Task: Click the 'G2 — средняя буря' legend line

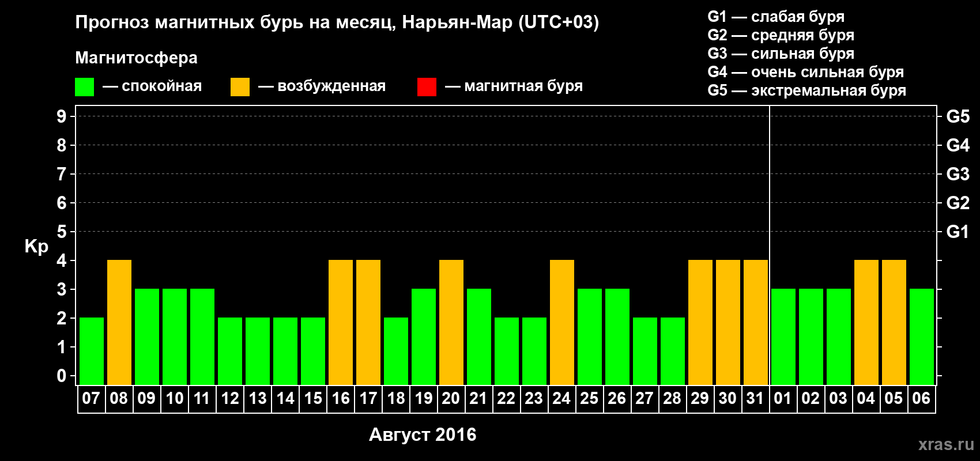Action: [x=781, y=35]
